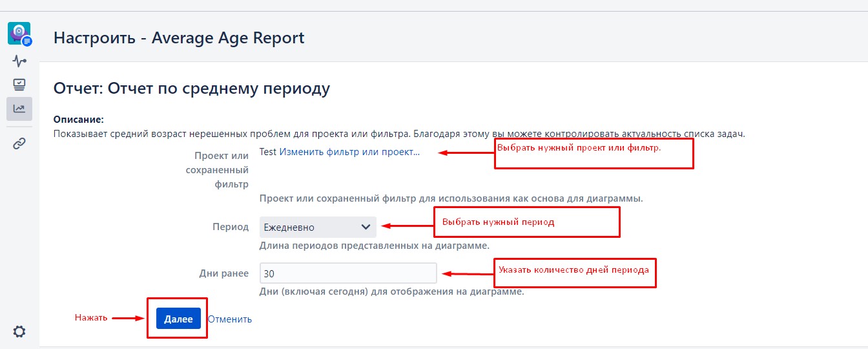Open the shortcut link icon in sidebar
The height and width of the screenshot is (349, 868).
(x=19, y=143)
